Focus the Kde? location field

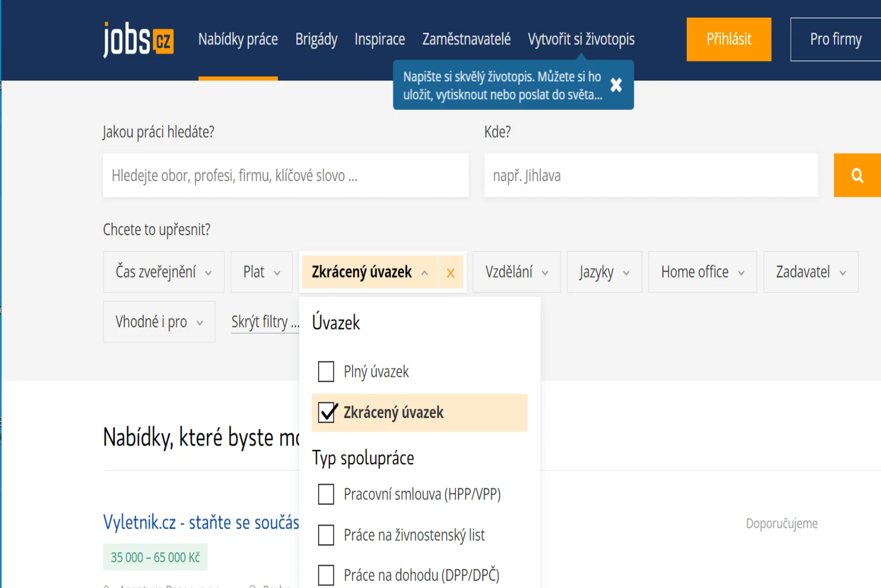651,175
